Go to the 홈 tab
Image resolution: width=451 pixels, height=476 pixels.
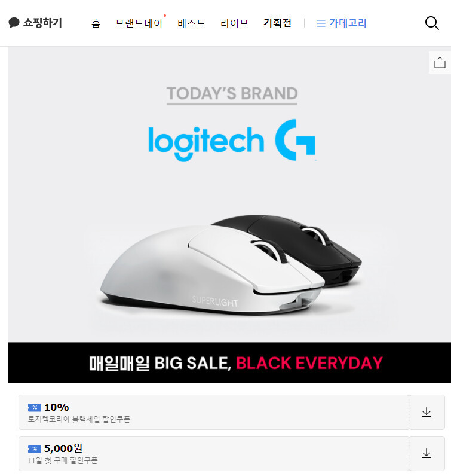(x=96, y=23)
